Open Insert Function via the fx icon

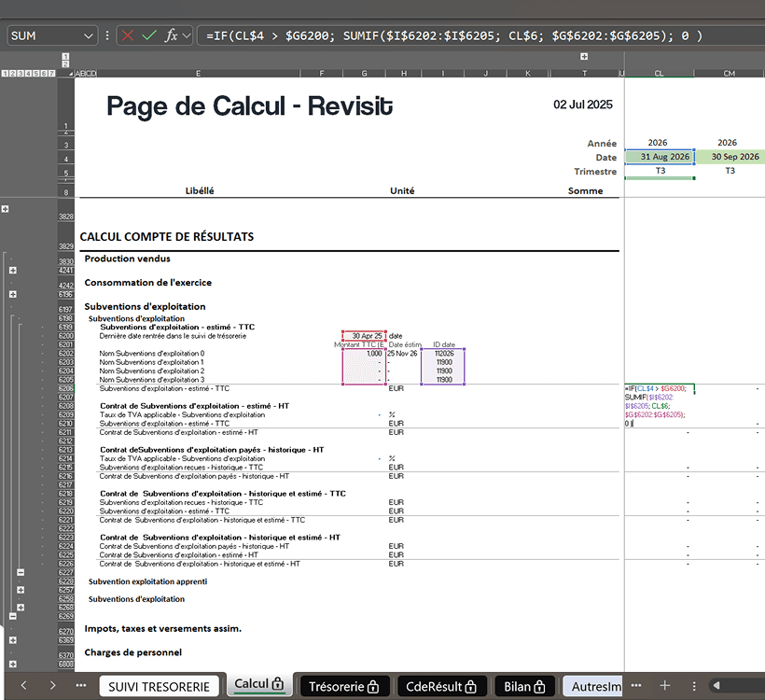pos(171,35)
